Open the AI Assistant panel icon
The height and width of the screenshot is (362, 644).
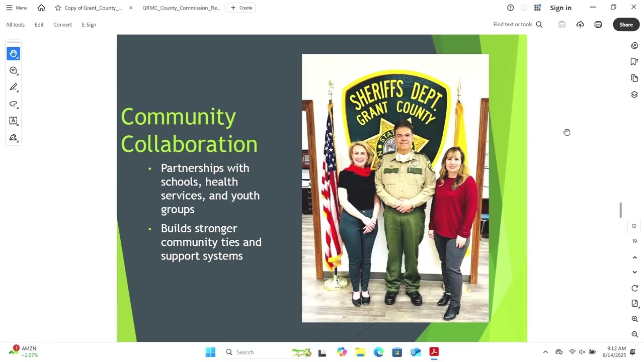point(634,46)
